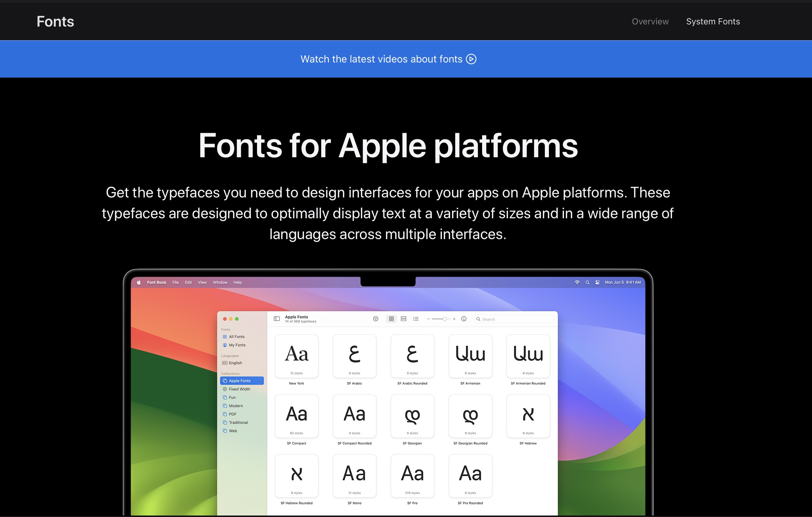
Task: Collapse the Fonts section in sidebar
Action: point(226,329)
